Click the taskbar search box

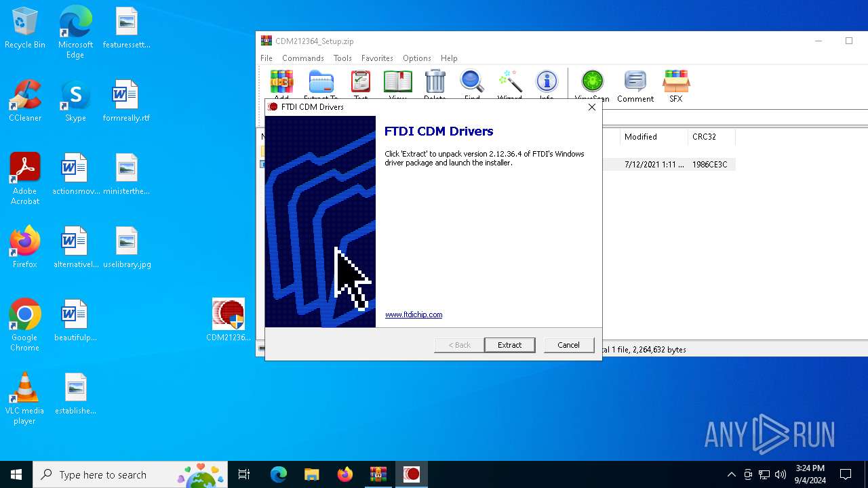click(x=132, y=474)
